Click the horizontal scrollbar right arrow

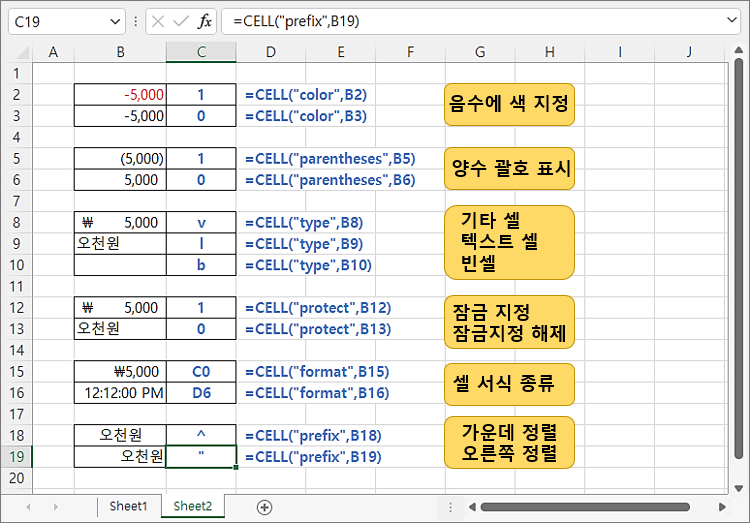pyautogui.click(x=722, y=507)
